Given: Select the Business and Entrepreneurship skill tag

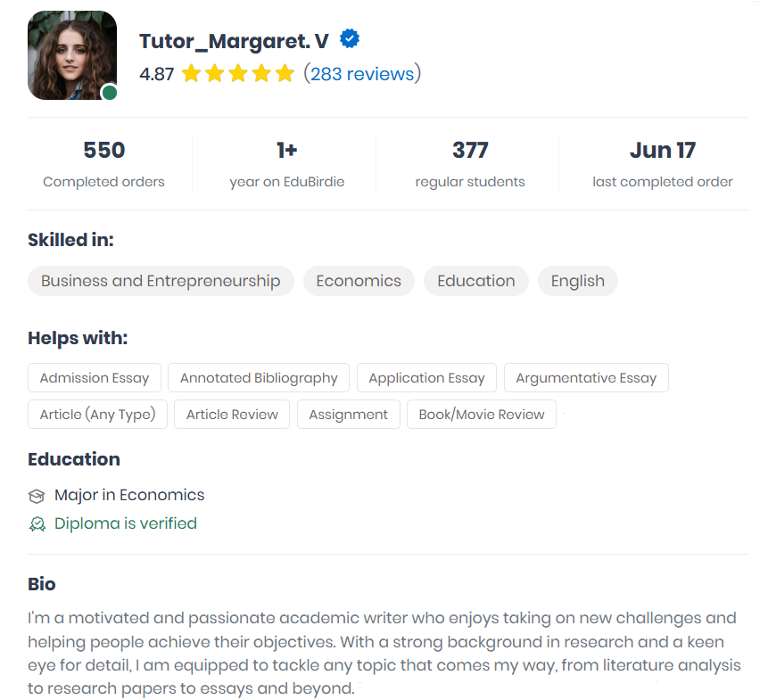Looking at the screenshot, I should tap(161, 281).
